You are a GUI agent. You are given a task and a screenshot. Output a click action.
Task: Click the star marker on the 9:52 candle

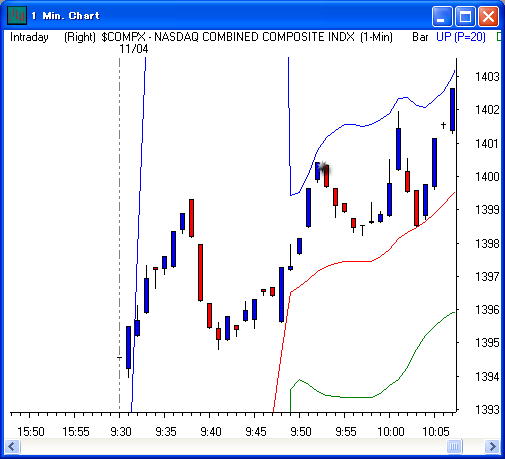[322, 166]
